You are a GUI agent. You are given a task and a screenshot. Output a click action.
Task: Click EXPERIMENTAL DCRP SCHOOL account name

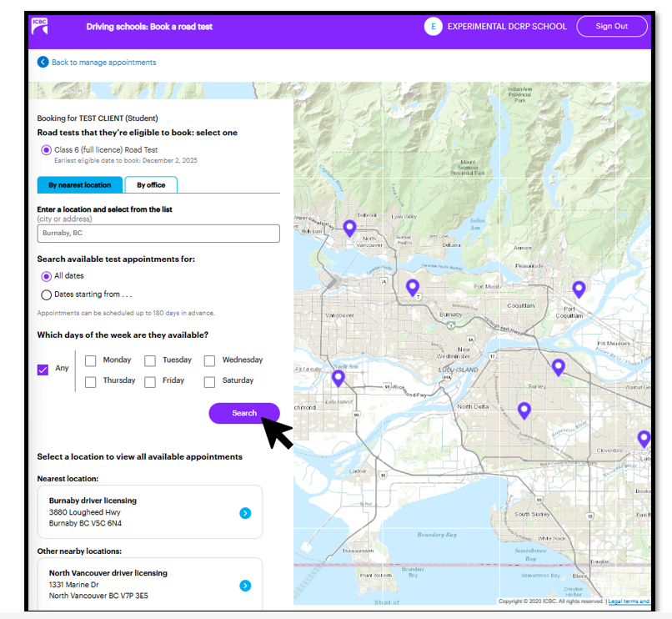pyautogui.click(x=507, y=27)
